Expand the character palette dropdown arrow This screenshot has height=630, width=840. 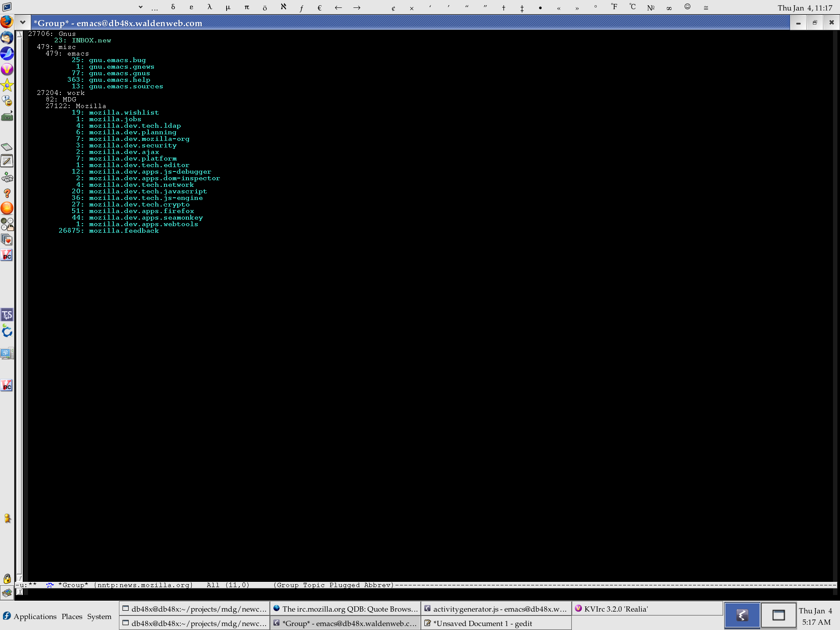[x=140, y=7]
